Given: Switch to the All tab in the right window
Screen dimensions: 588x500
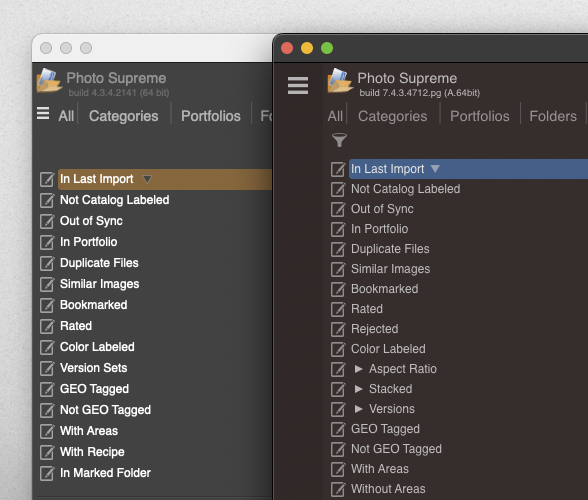Looking at the screenshot, I should pyautogui.click(x=335, y=116).
